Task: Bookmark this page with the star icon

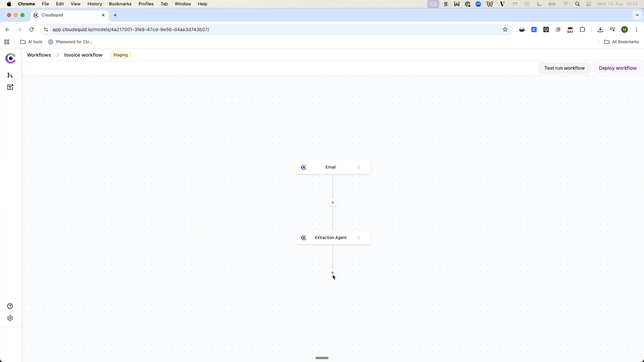Action: [x=505, y=29]
